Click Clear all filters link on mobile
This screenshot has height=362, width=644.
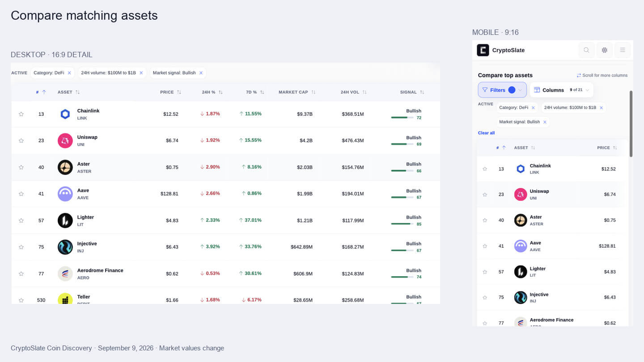[x=486, y=133]
